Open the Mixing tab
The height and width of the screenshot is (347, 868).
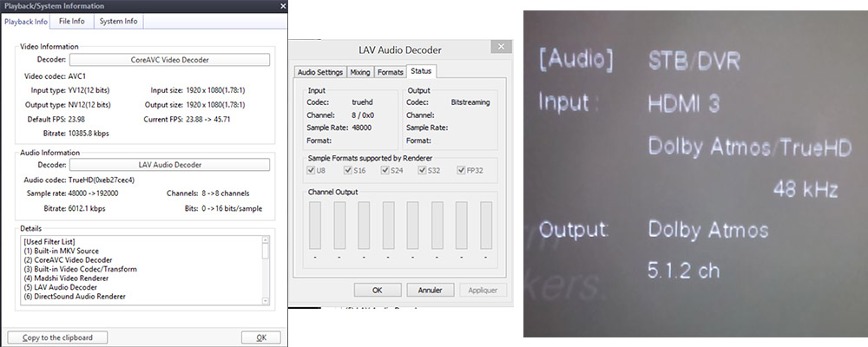[x=360, y=73]
